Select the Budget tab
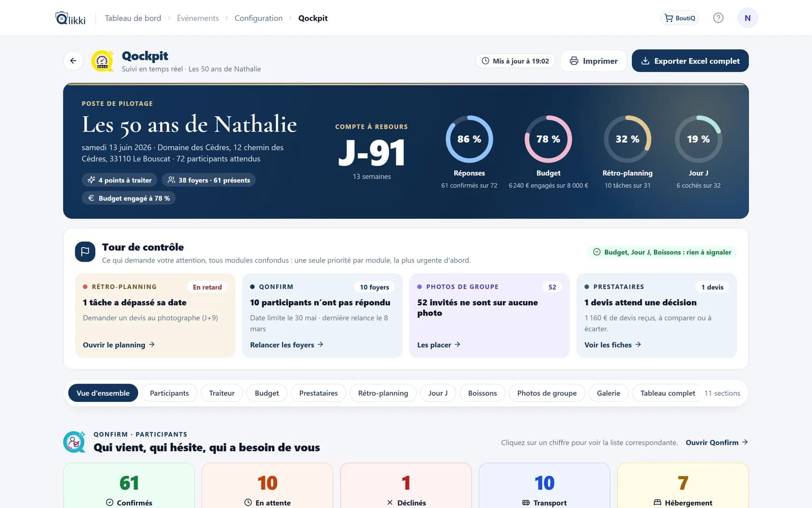 (x=267, y=393)
